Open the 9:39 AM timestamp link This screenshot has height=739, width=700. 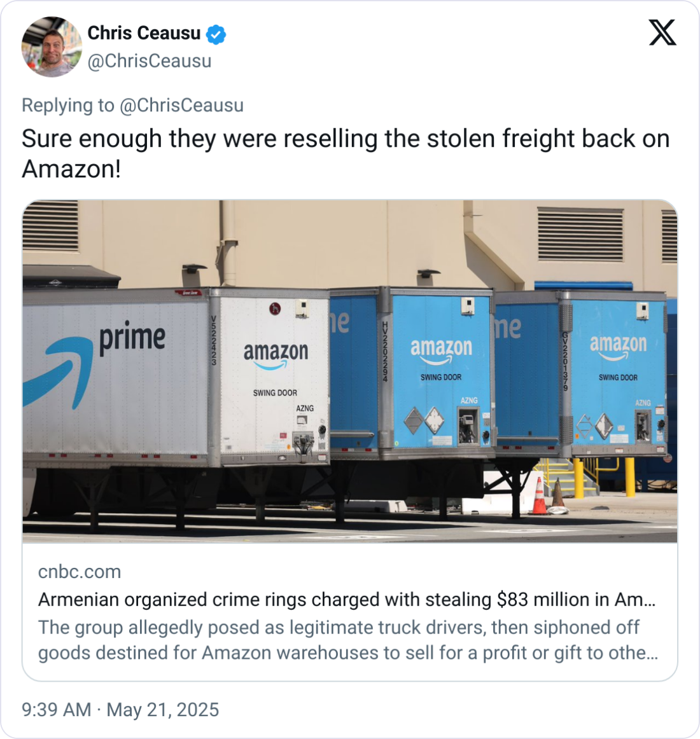tap(57, 710)
